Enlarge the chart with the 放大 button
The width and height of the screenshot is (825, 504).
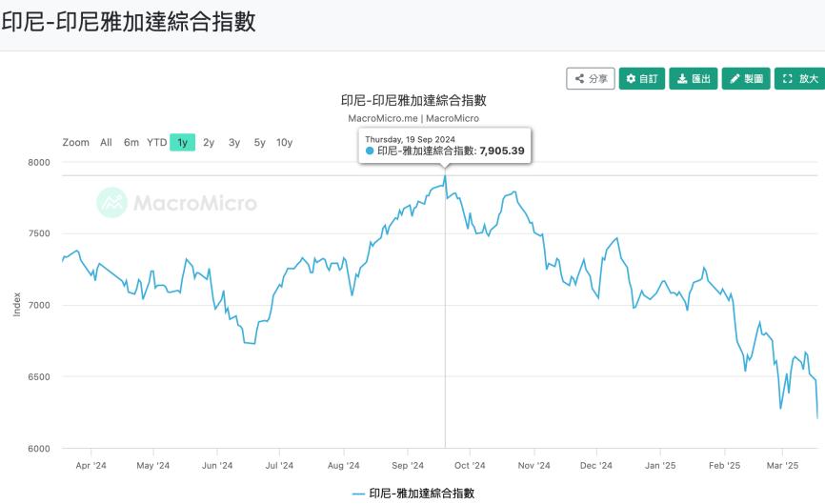click(799, 78)
